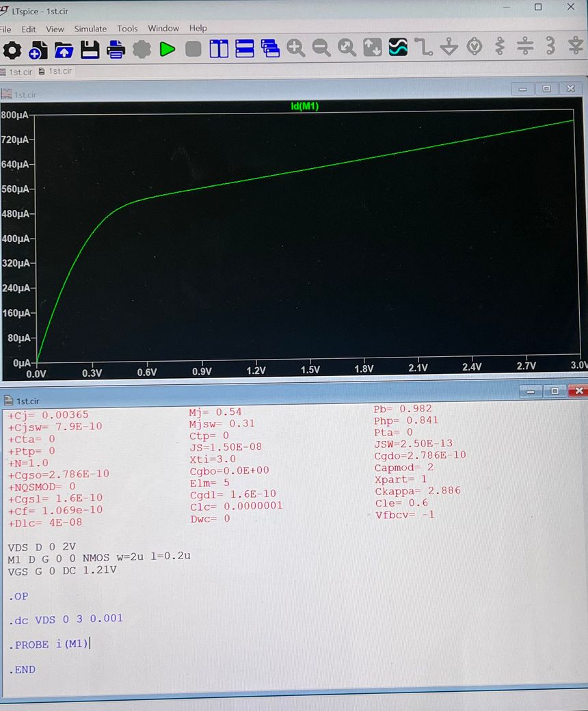
Task: Switch to the first 1st.cir tab
Action: (x=16, y=72)
